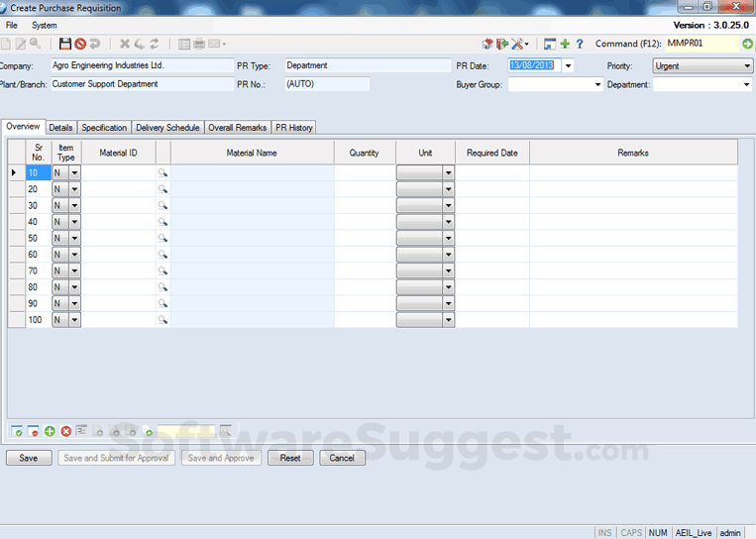
Task: Click the Command field containing MMPR01
Action: 702,44
